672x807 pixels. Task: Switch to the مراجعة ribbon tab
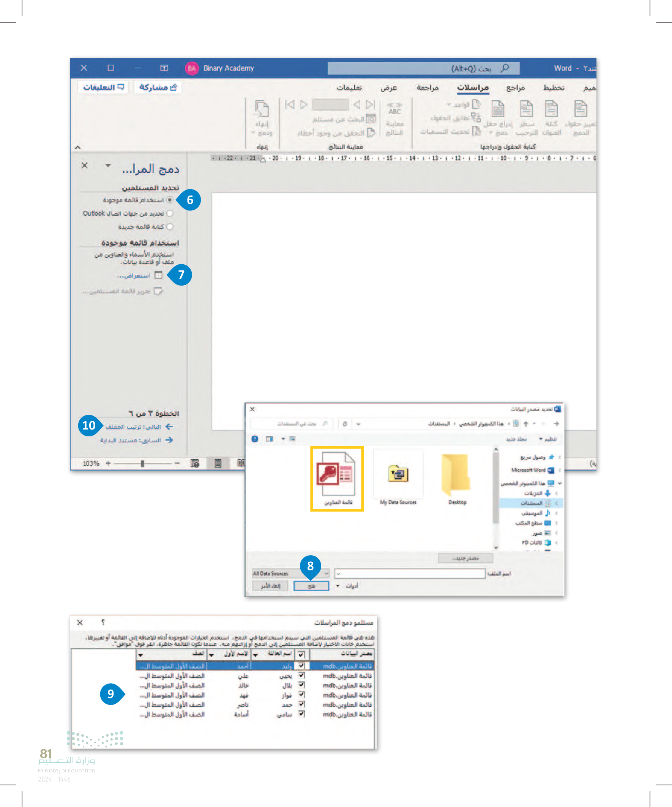click(x=427, y=88)
